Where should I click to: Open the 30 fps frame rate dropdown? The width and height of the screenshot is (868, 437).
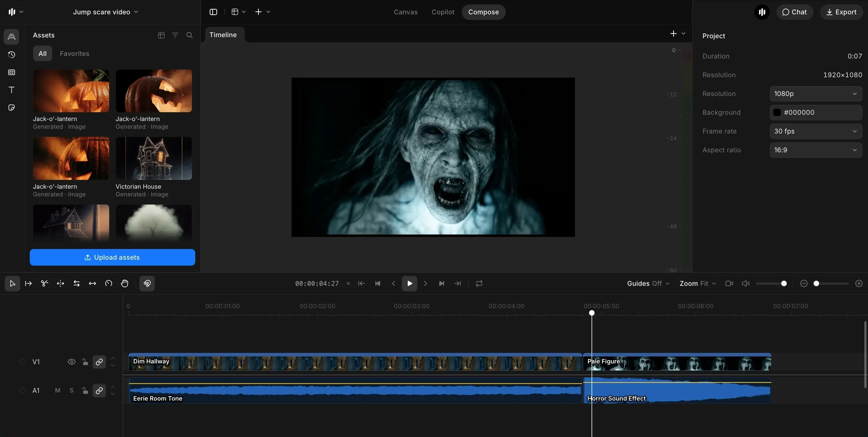tap(816, 131)
